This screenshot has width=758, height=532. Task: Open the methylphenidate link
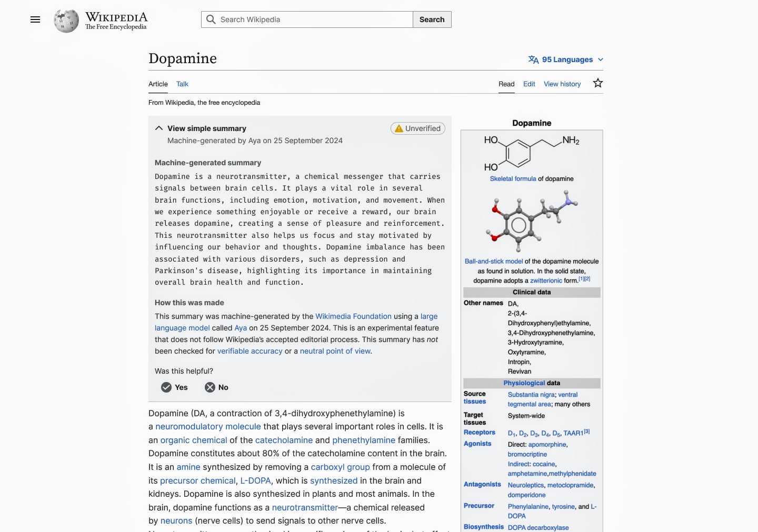click(573, 474)
